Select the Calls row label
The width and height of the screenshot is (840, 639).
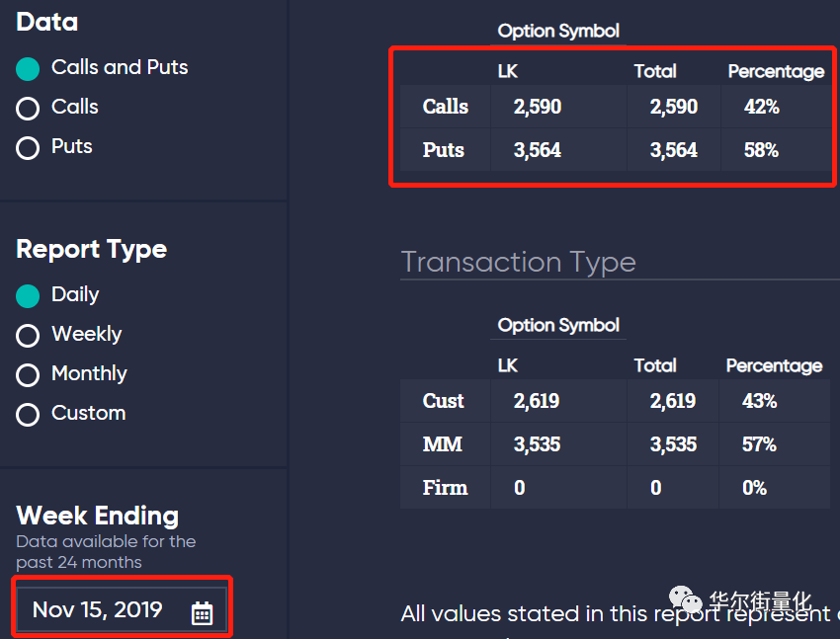coord(445,107)
